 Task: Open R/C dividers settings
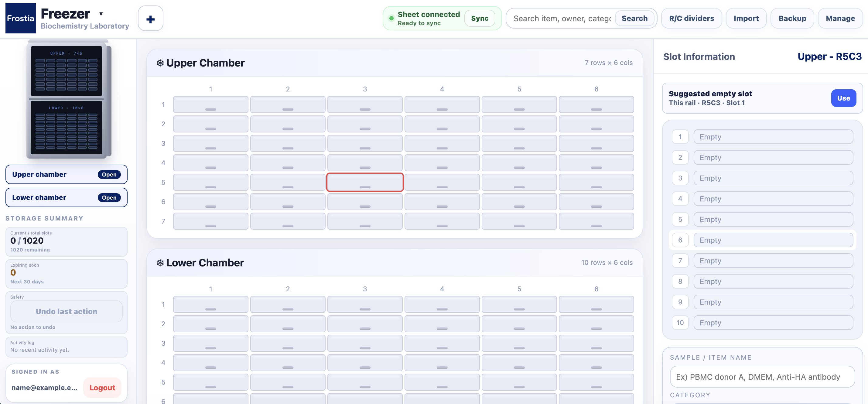coord(692,19)
